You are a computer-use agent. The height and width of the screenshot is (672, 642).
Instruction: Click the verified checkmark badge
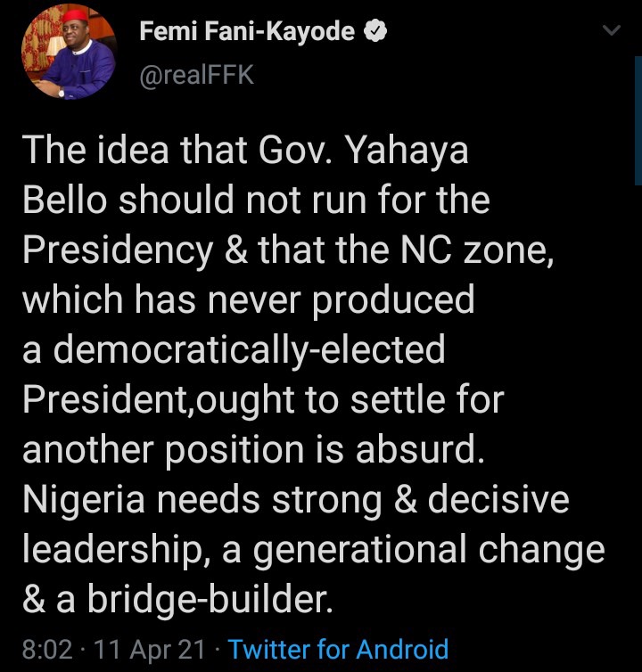click(x=375, y=31)
